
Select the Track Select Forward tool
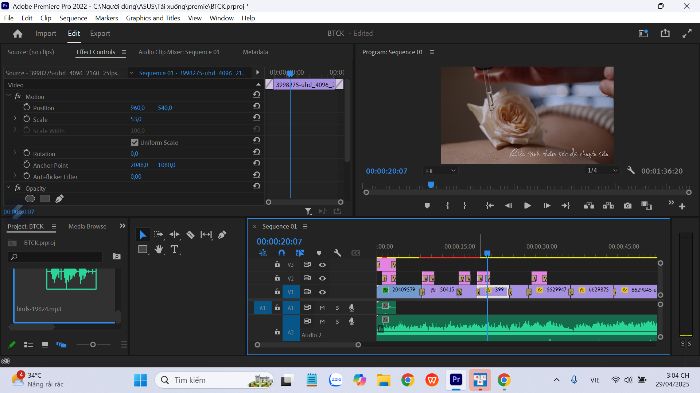(158, 234)
